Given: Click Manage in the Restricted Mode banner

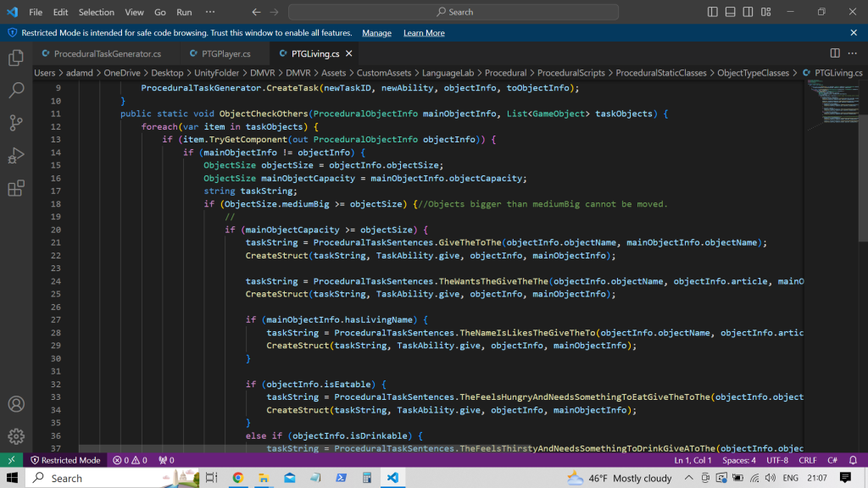Looking at the screenshot, I should pyautogui.click(x=376, y=33).
